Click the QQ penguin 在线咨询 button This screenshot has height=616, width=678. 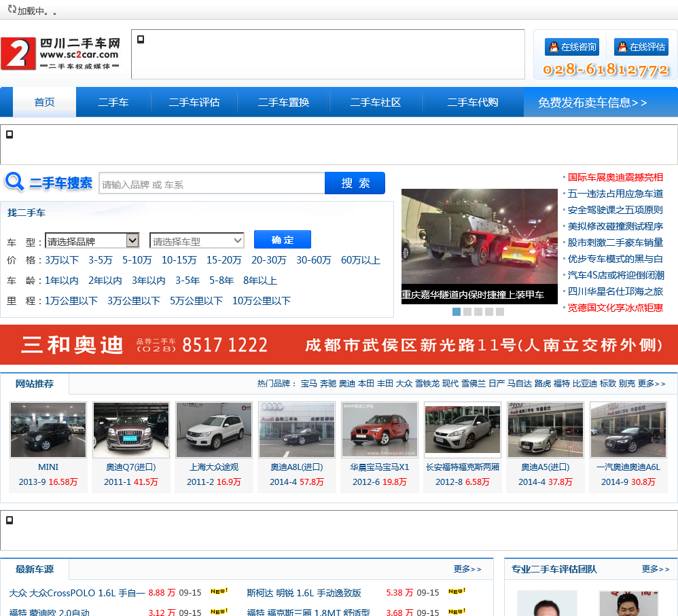(x=572, y=47)
